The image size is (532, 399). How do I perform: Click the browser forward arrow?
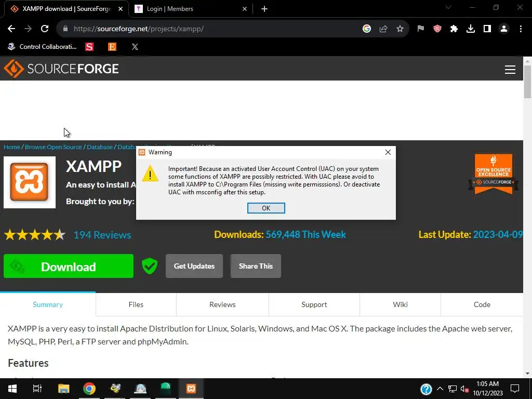click(x=28, y=29)
